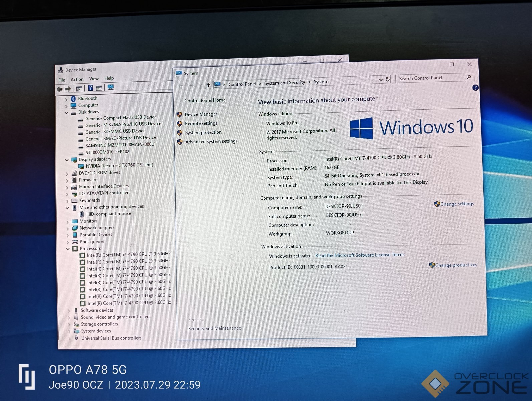
Task: Open the Remote settings link
Action: click(x=201, y=123)
